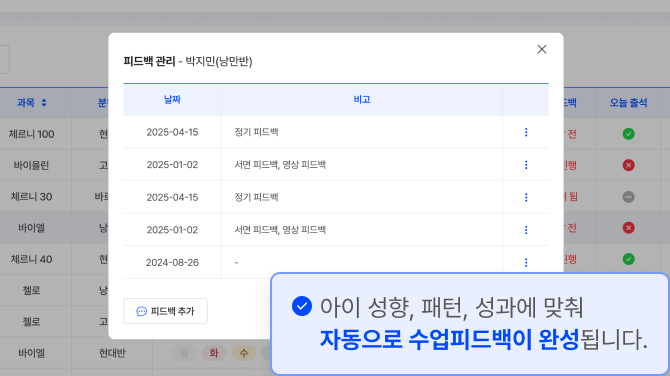The height and width of the screenshot is (376, 670).
Task: Select the second 2025-04-15 date cell
Action: tap(172, 197)
